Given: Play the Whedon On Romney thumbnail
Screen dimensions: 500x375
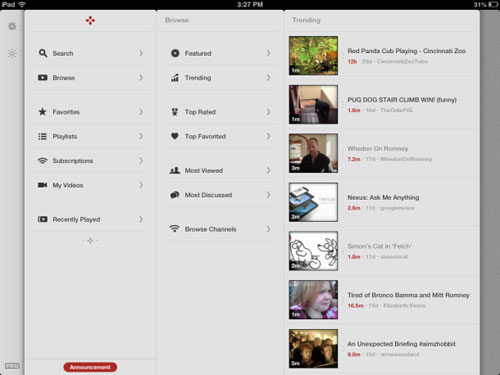Looking at the screenshot, I should pos(313,153).
